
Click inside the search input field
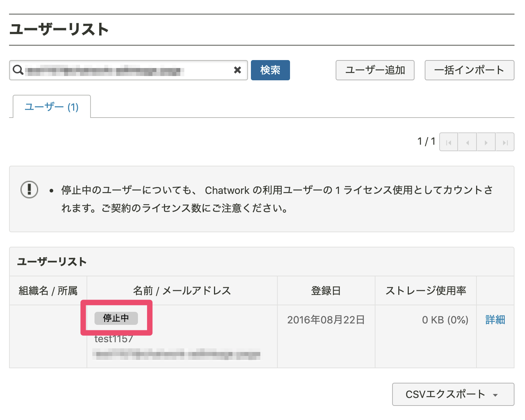(x=127, y=70)
